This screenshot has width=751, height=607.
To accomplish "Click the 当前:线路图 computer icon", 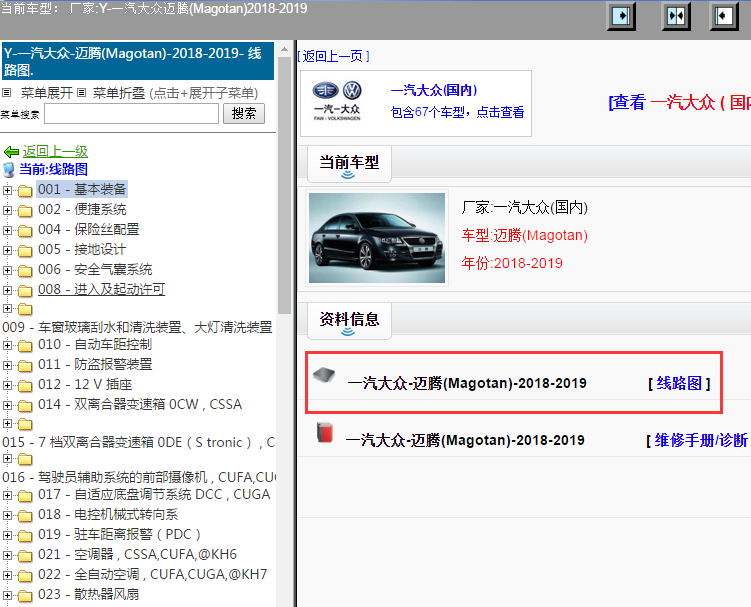I will pos(9,170).
